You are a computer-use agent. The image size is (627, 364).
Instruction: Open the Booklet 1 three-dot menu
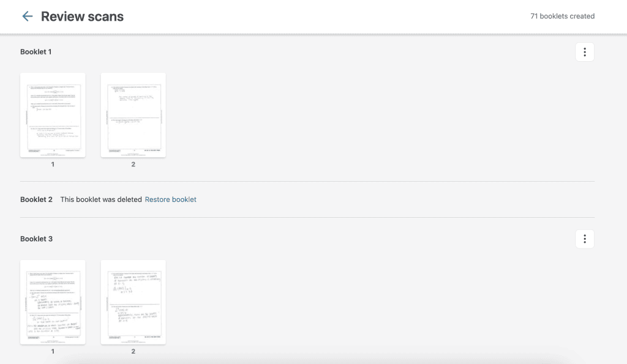584,52
